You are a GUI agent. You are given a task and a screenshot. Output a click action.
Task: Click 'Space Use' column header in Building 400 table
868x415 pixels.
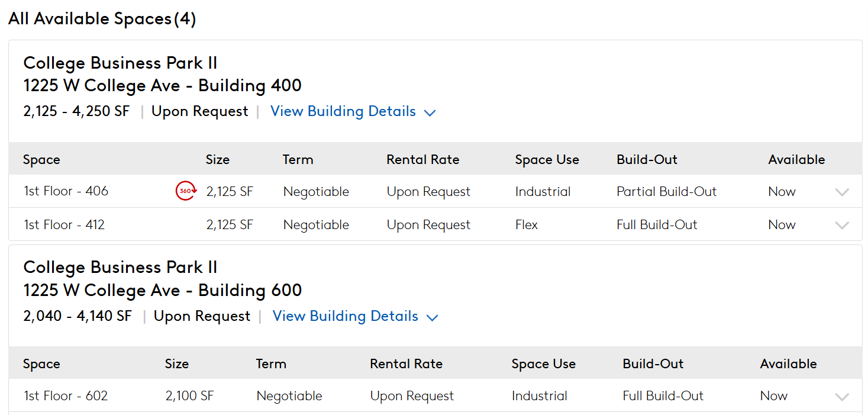point(547,159)
